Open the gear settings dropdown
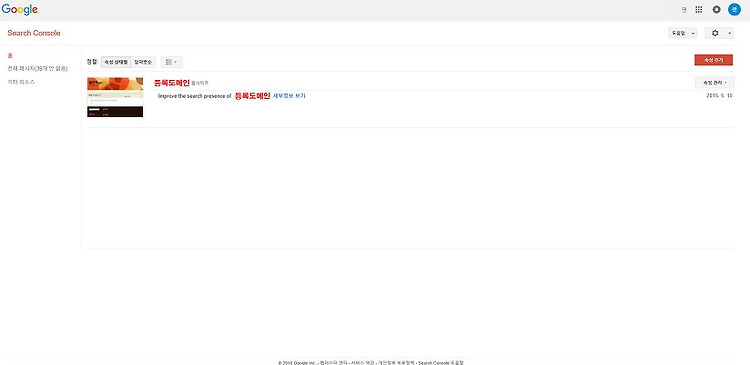 (x=719, y=33)
